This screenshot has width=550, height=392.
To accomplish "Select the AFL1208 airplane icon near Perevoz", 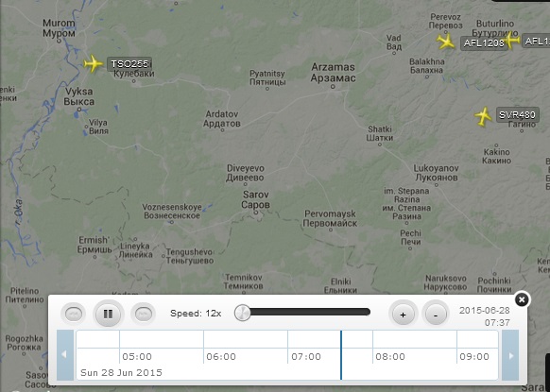I will pyautogui.click(x=446, y=41).
